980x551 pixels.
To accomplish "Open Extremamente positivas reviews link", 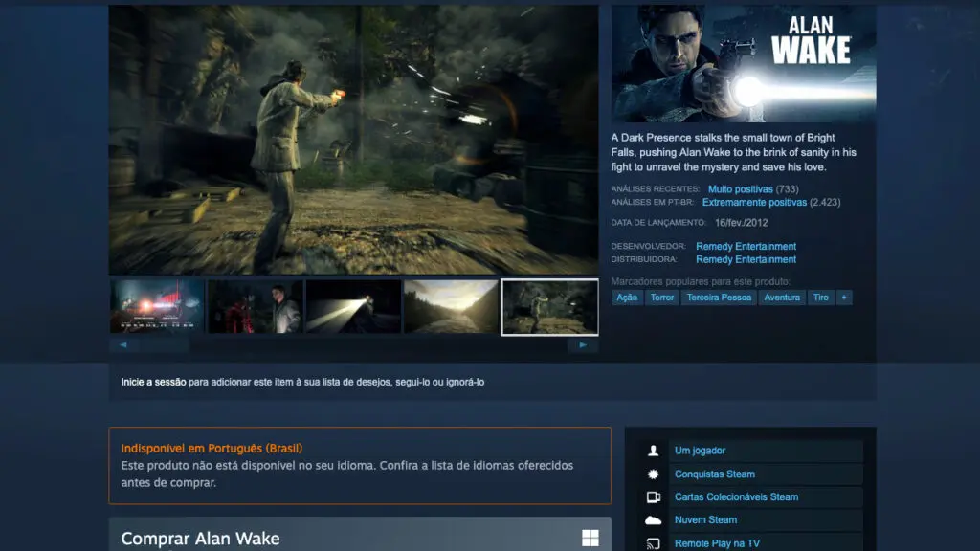I will [754, 203].
